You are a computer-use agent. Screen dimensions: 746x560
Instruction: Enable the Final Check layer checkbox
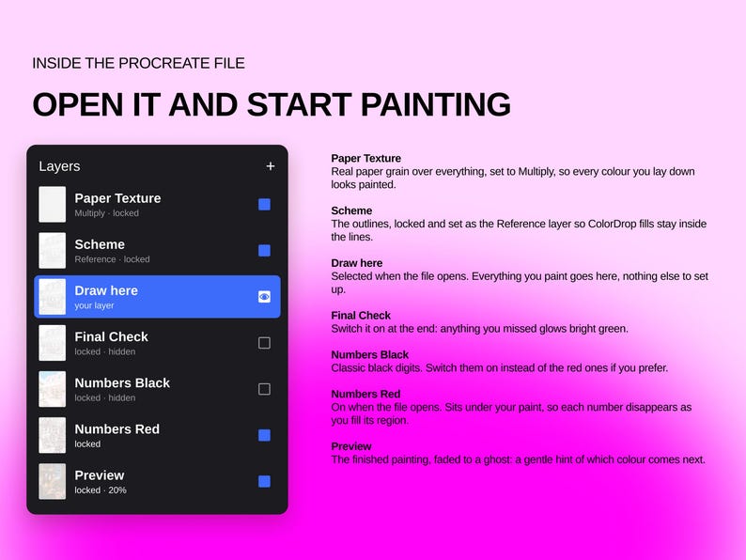[265, 343]
